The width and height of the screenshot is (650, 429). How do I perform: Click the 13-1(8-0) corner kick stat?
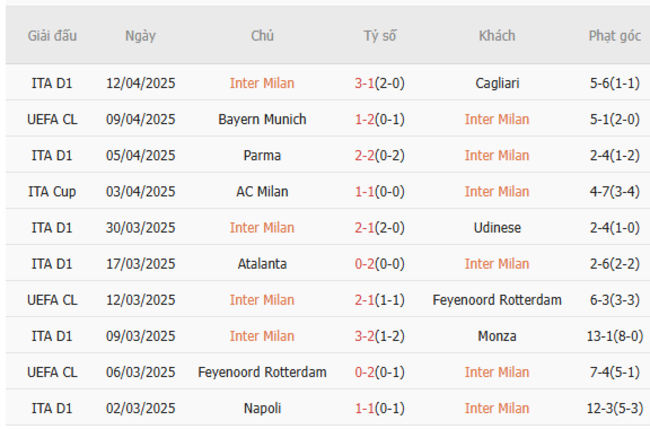pyautogui.click(x=614, y=336)
